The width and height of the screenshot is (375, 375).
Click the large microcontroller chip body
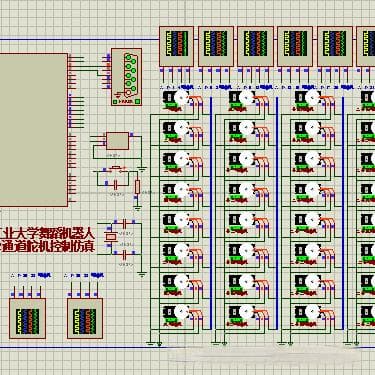coord(33,130)
